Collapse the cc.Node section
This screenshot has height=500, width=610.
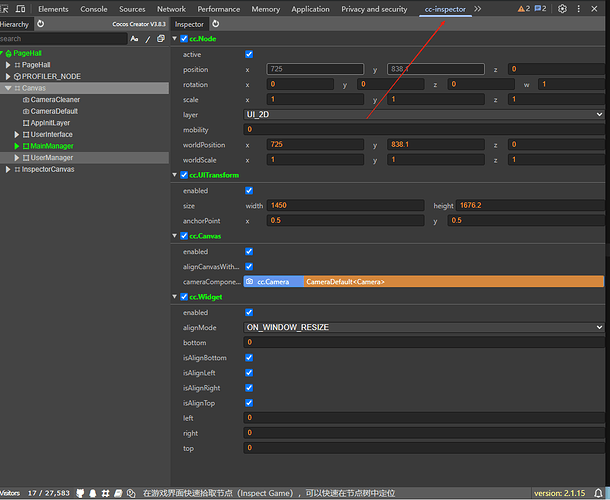point(175,39)
